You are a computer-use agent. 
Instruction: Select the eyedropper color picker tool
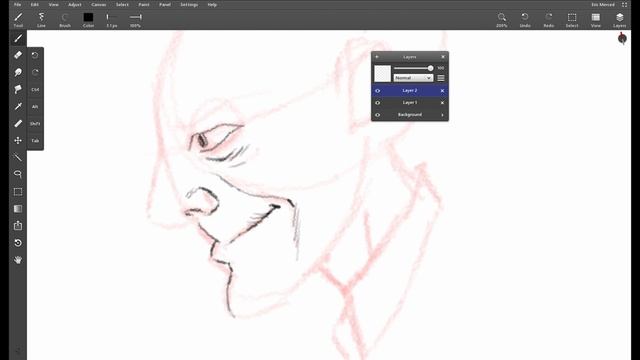(x=18, y=107)
